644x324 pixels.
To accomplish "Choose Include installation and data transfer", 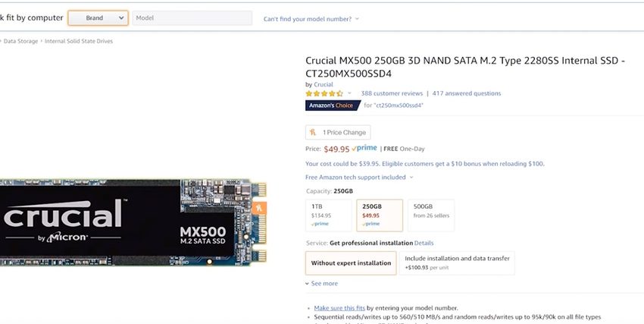I will pyautogui.click(x=457, y=263).
